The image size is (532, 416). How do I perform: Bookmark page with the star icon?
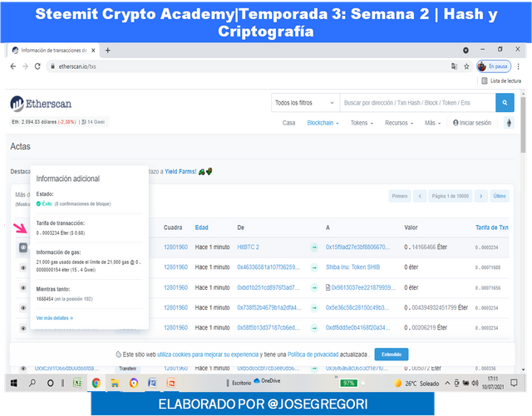[466, 66]
